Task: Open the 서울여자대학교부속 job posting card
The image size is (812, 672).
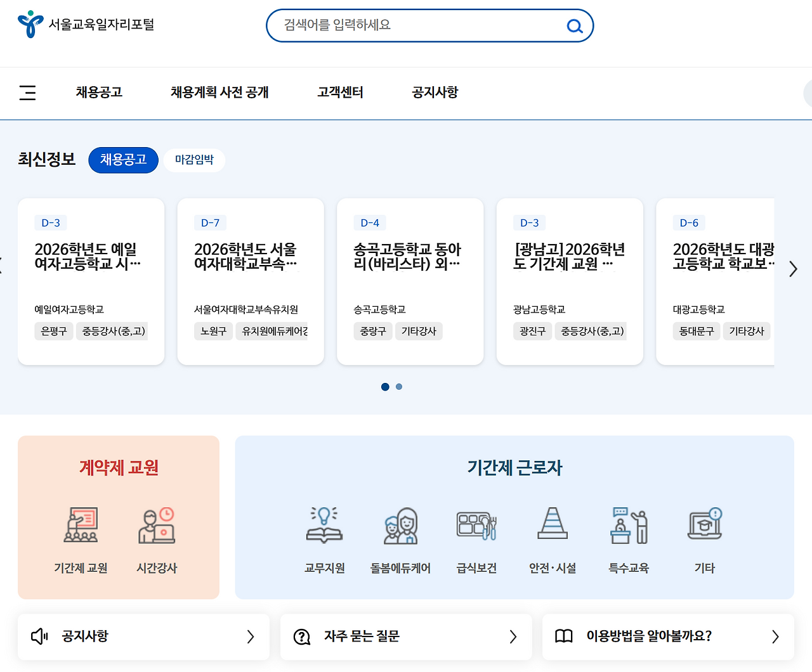Action: pos(251,281)
